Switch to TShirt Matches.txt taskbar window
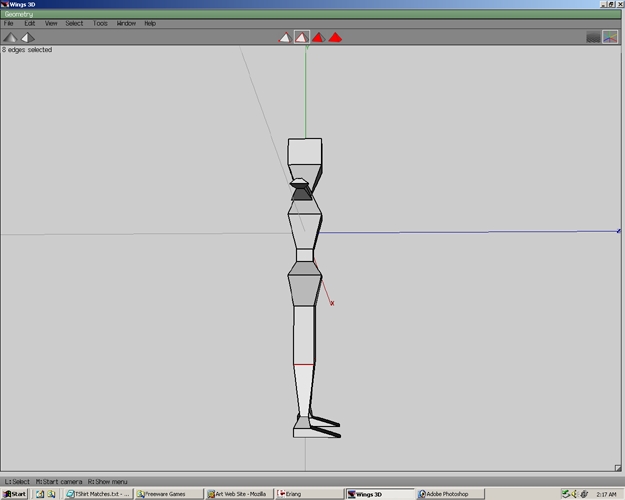This screenshot has height=500, width=625. pyautogui.click(x=98, y=494)
